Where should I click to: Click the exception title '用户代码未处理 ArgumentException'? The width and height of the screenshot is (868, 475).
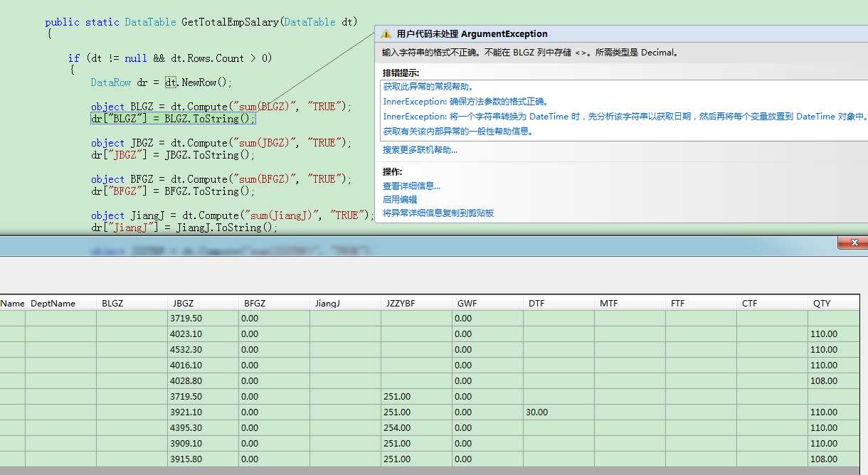472,34
